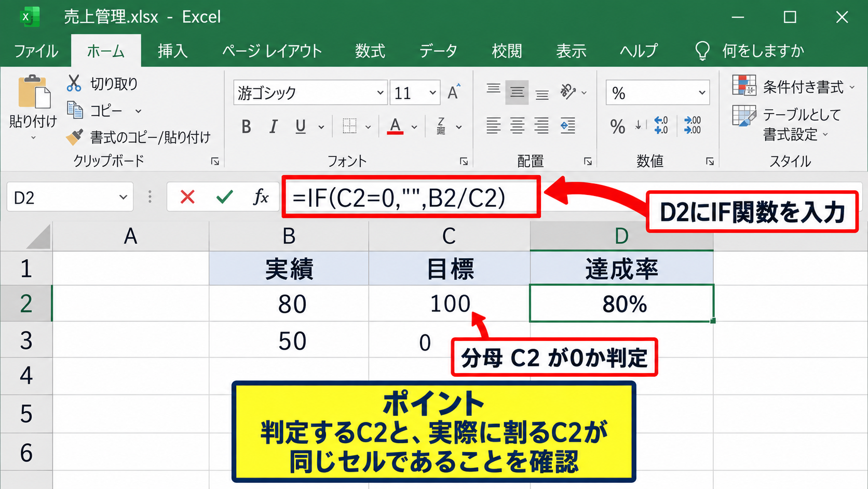The height and width of the screenshot is (489, 868).
Task: Cancel formula entry with red X
Action: pyautogui.click(x=187, y=197)
